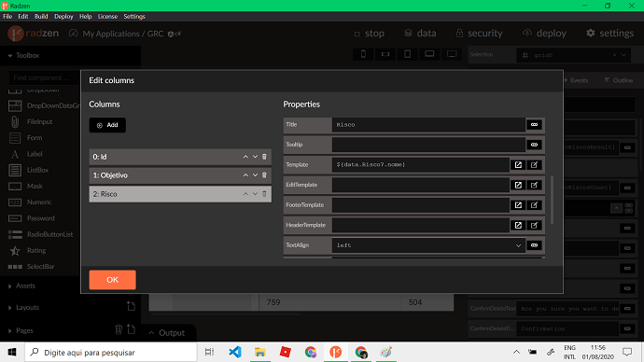Open the security section
Image resolution: width=644 pixels, height=362 pixels.
[x=479, y=34]
